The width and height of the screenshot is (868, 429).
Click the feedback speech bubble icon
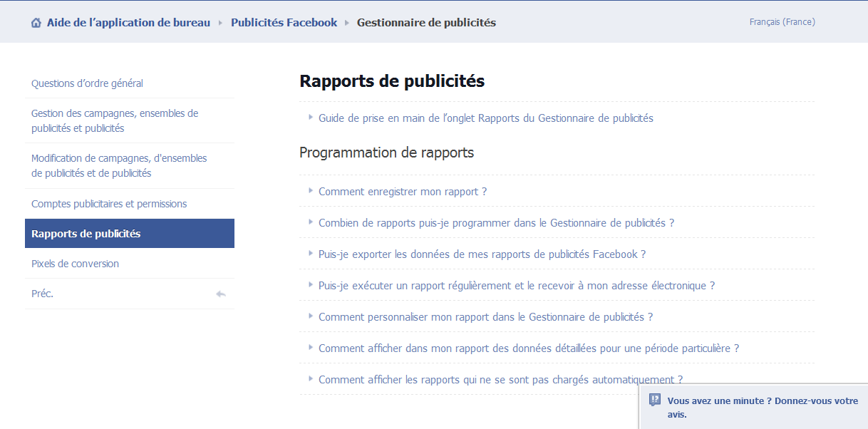tap(655, 400)
